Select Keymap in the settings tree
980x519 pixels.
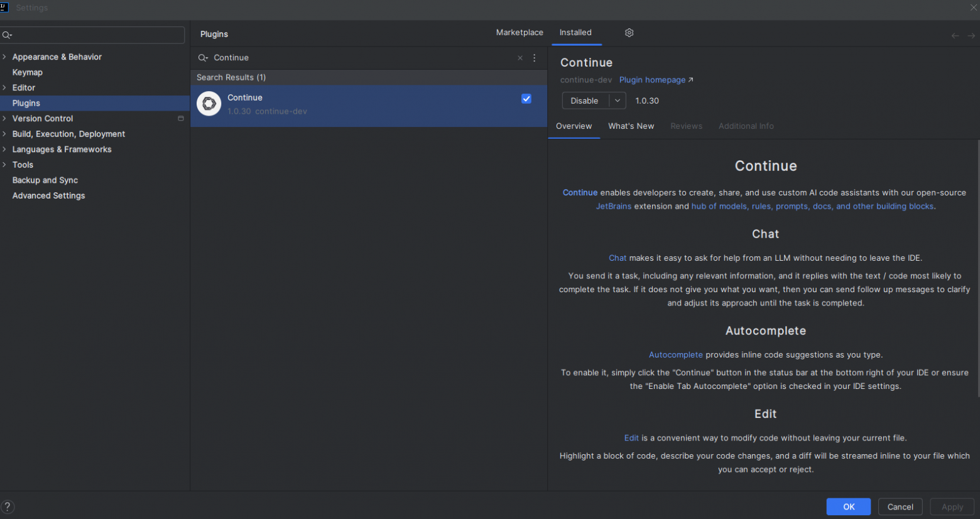(x=28, y=72)
